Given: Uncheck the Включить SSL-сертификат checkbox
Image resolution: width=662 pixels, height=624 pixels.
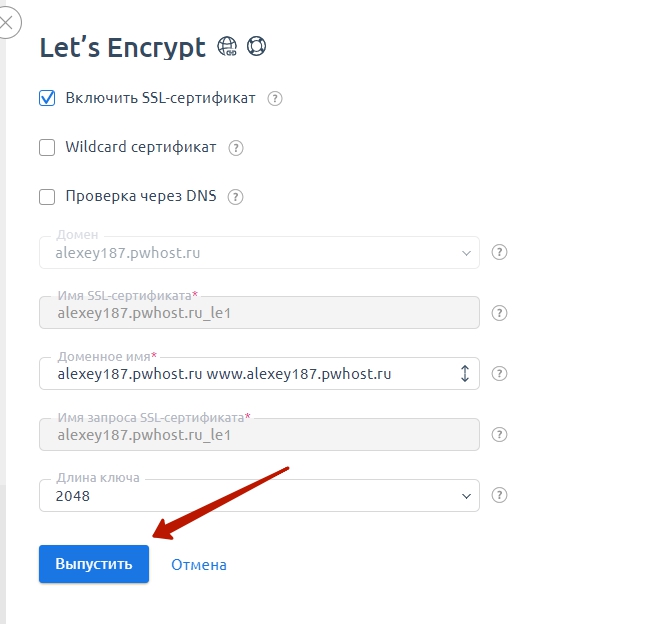Looking at the screenshot, I should pos(47,98).
